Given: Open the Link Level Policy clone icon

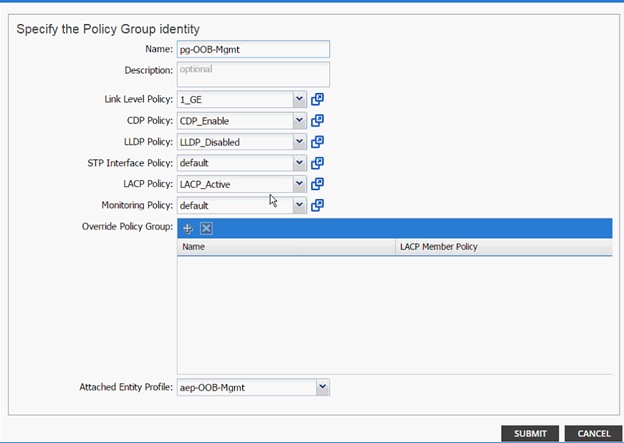Looking at the screenshot, I should click(317, 99).
